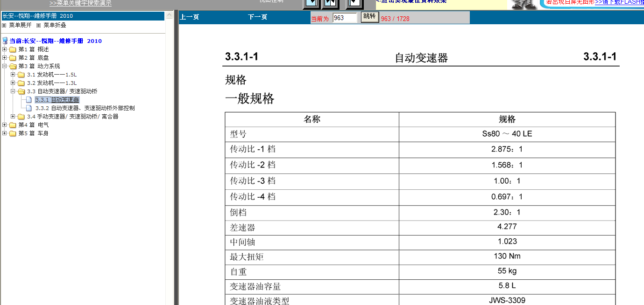Click the page counter text 963 / 1728
Viewport: 644px width, 305px height.
coord(395,19)
